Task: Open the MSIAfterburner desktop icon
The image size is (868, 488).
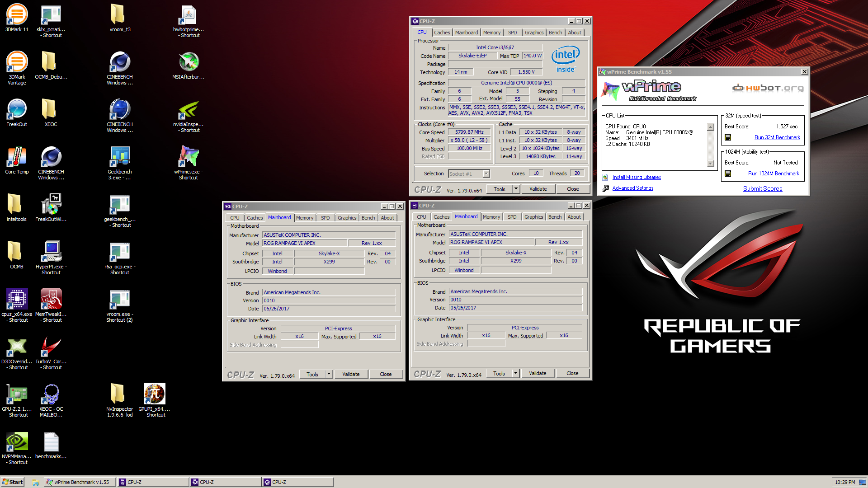Action: coord(189,62)
